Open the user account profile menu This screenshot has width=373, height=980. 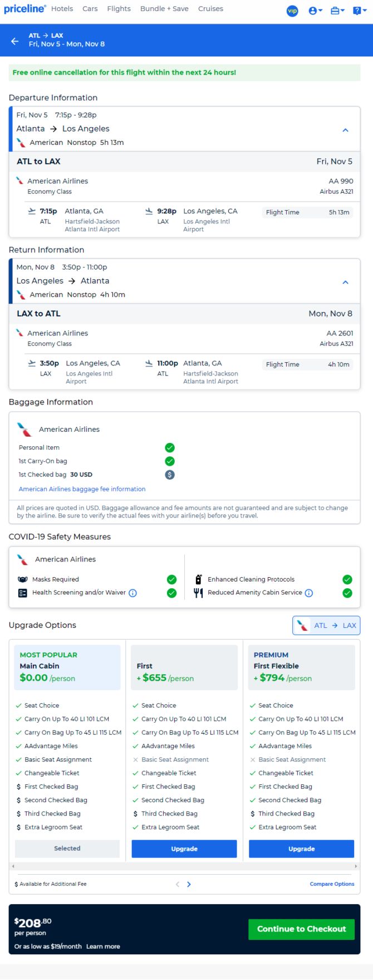315,11
